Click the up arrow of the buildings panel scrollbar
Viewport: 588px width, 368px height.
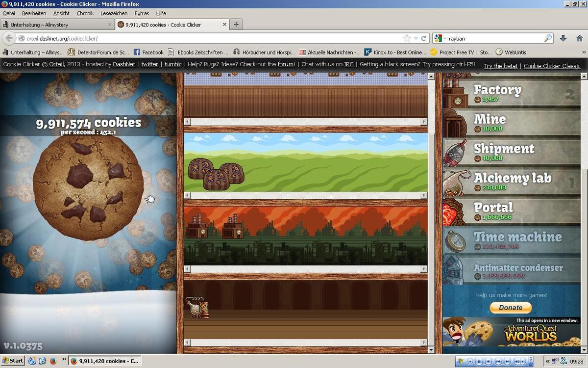coord(431,76)
